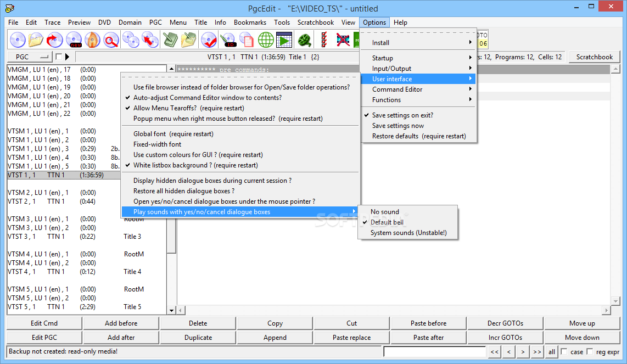627x364 pixels.
Task: Click the two discs with red arrow icon
Action: click(150, 40)
